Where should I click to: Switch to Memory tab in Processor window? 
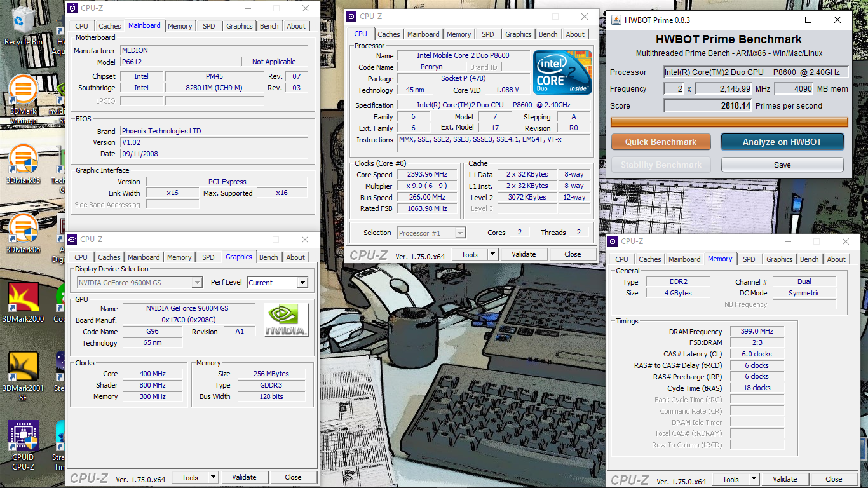pos(459,34)
